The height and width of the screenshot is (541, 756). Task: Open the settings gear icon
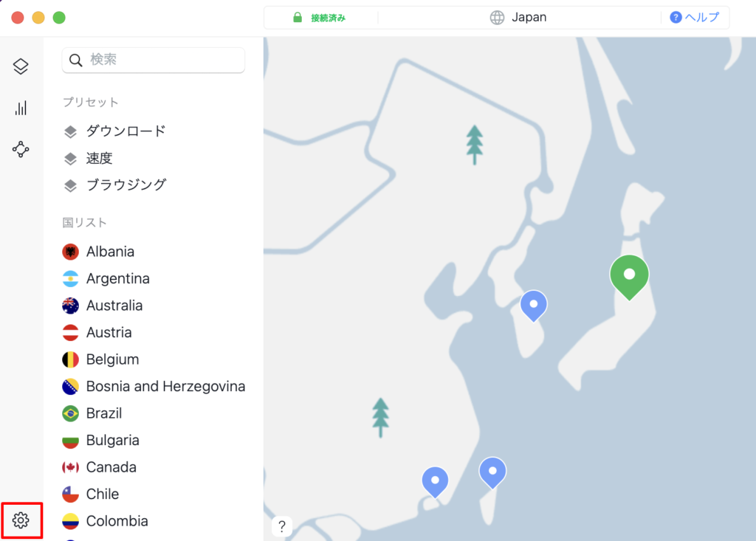click(x=21, y=520)
